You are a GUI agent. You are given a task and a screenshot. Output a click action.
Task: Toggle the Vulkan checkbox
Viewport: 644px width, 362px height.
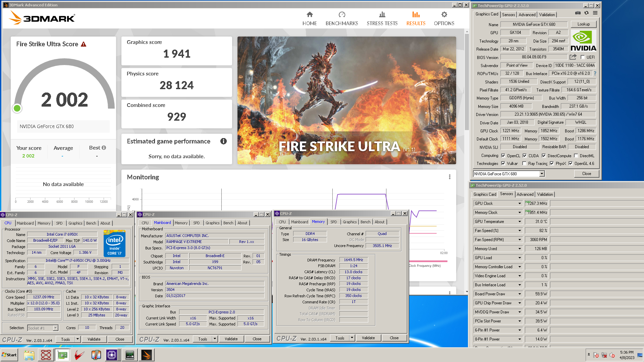503,164
